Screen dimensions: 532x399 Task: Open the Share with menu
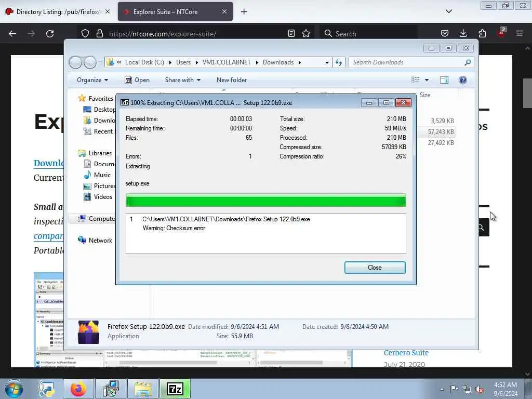click(x=182, y=80)
